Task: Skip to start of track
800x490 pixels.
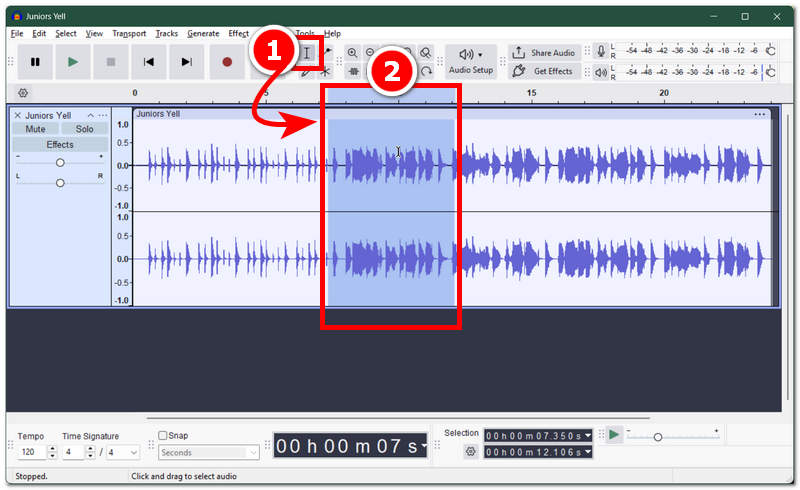Action: (148, 62)
